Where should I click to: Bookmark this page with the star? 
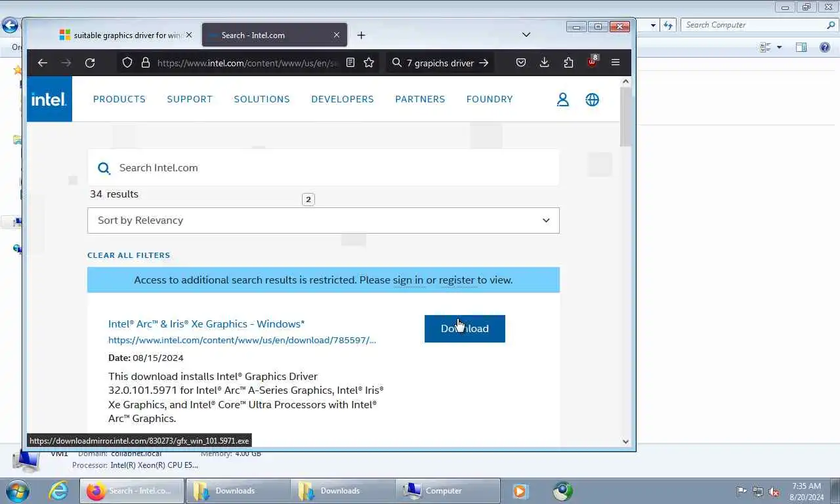tap(369, 63)
